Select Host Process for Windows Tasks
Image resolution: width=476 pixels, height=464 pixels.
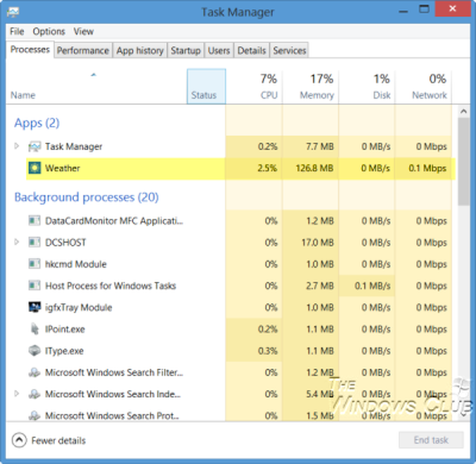pos(110,286)
